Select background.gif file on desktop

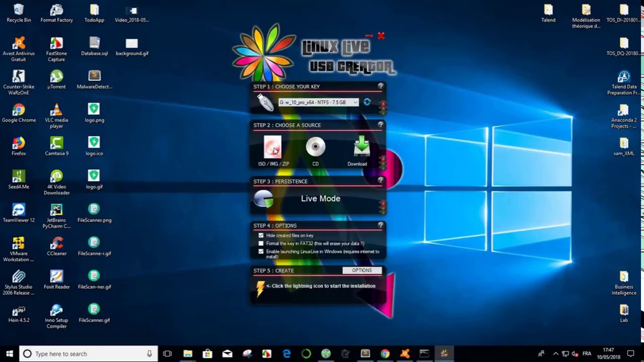[132, 47]
